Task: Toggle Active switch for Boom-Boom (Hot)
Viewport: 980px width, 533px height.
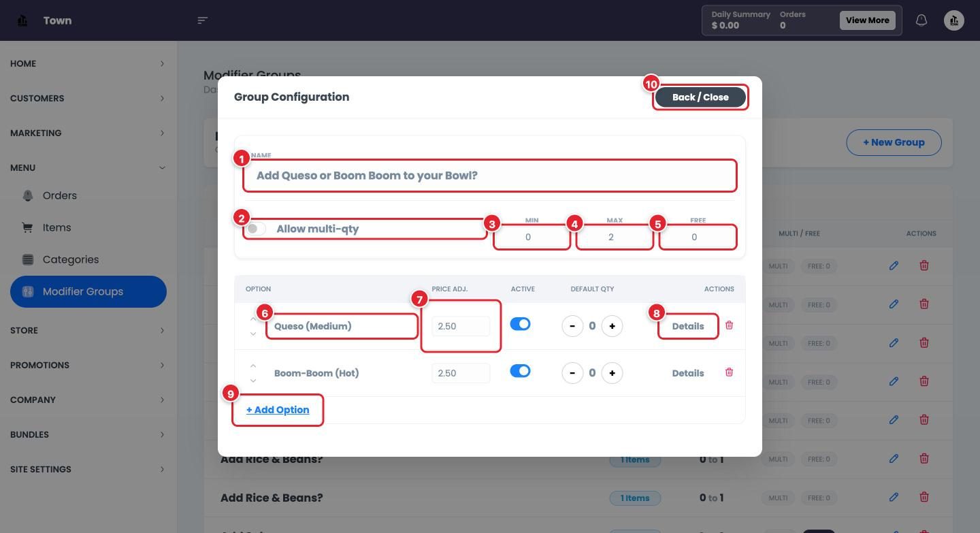Action: pyautogui.click(x=520, y=371)
